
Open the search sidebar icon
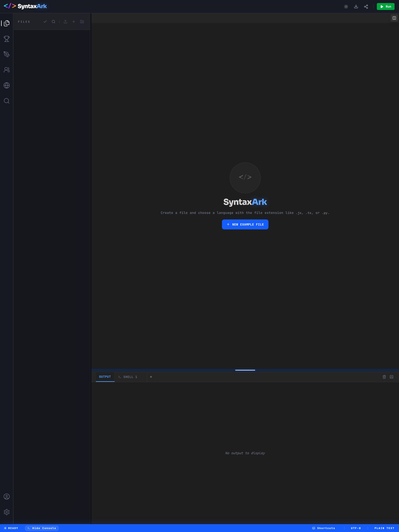point(7,101)
